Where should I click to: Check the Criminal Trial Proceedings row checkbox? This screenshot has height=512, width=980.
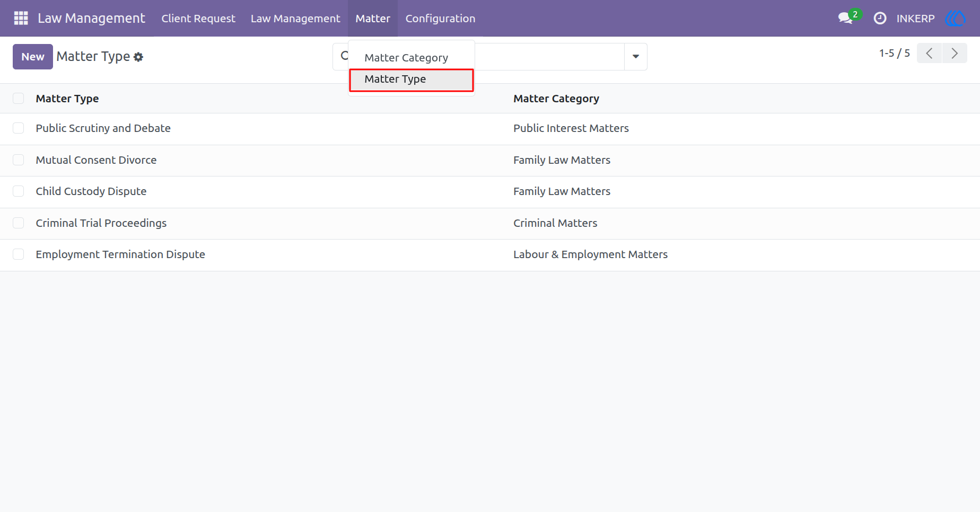(x=19, y=223)
